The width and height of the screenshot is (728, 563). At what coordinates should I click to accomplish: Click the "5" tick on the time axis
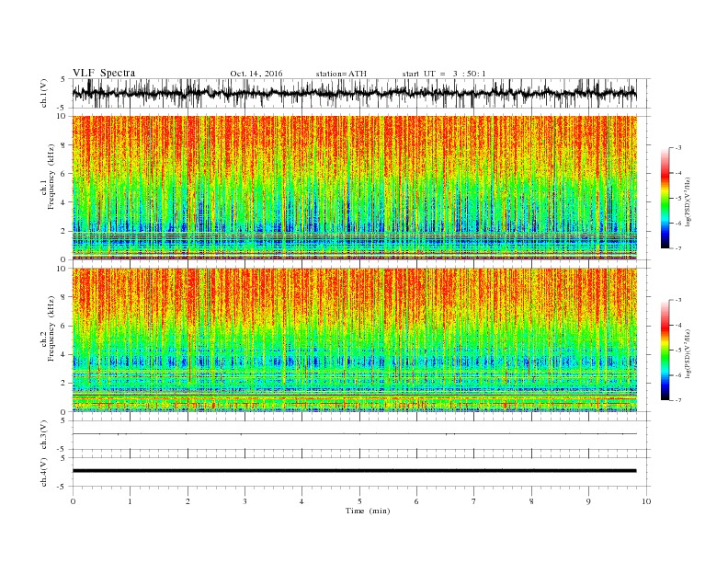pyautogui.click(x=359, y=501)
